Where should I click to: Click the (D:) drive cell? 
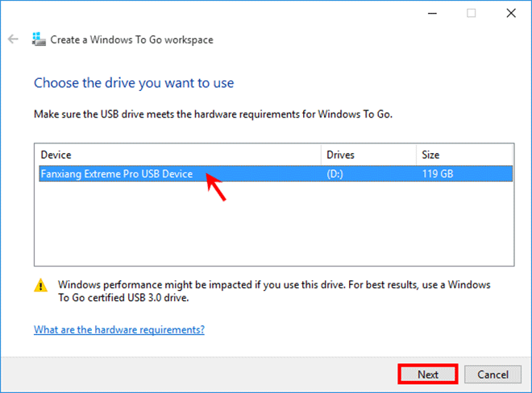coord(335,174)
